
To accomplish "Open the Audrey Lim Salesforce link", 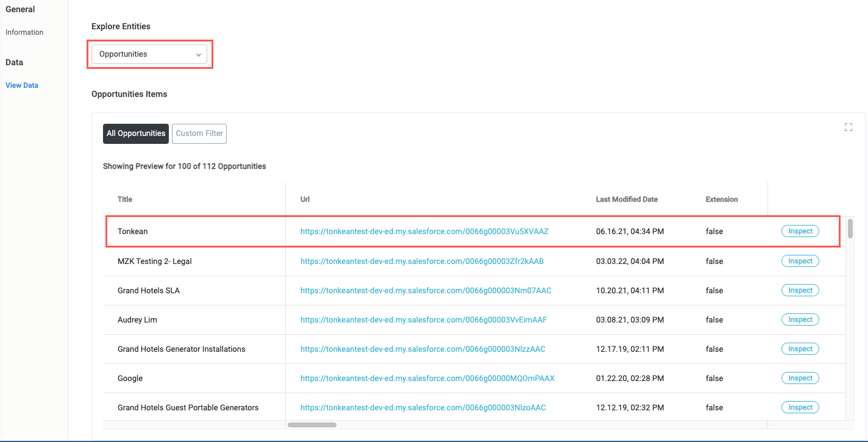I will 424,320.
